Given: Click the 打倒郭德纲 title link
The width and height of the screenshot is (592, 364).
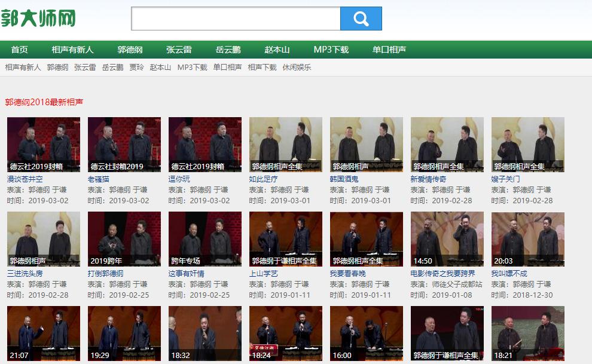Looking at the screenshot, I should (x=106, y=274).
